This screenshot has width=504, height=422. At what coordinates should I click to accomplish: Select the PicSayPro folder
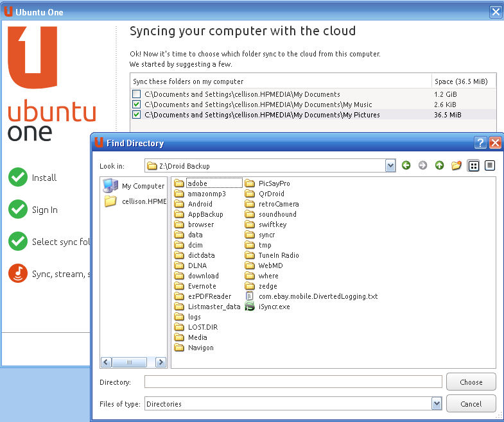267,183
